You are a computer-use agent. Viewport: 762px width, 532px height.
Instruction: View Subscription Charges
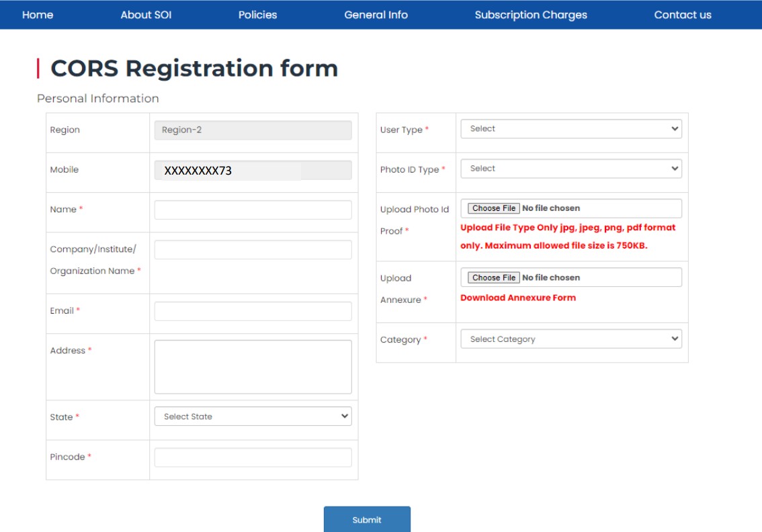pyautogui.click(x=531, y=14)
